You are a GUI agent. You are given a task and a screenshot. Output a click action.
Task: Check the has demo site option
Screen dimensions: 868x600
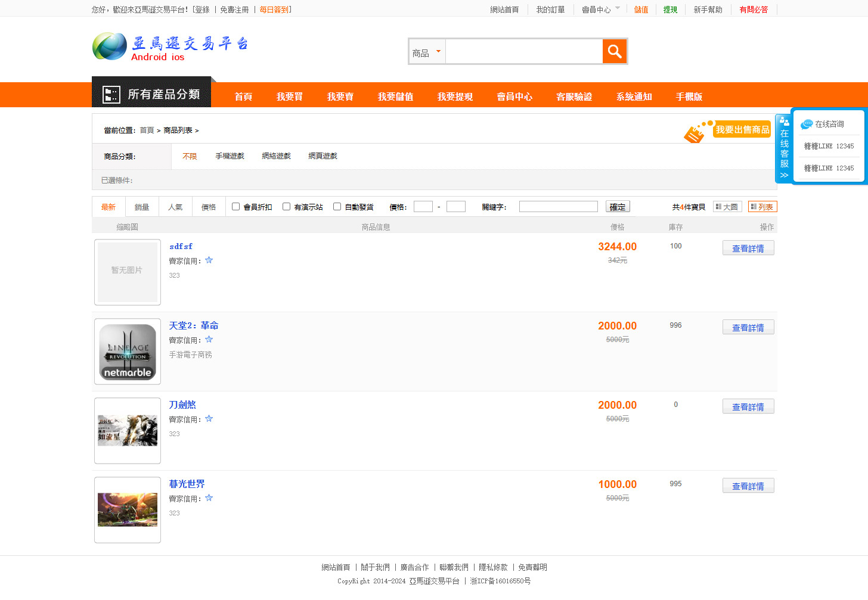[x=286, y=207]
